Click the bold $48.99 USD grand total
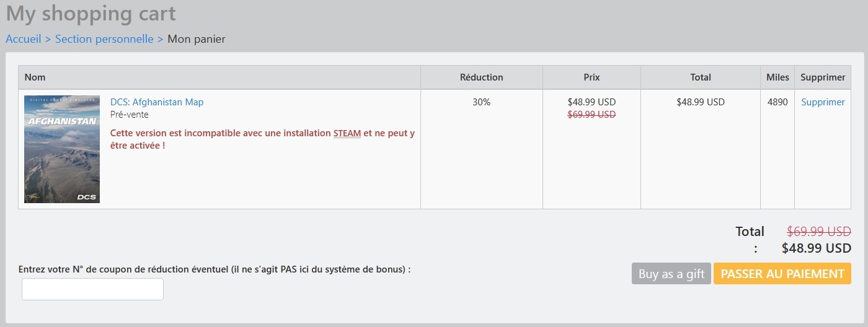 tap(816, 248)
